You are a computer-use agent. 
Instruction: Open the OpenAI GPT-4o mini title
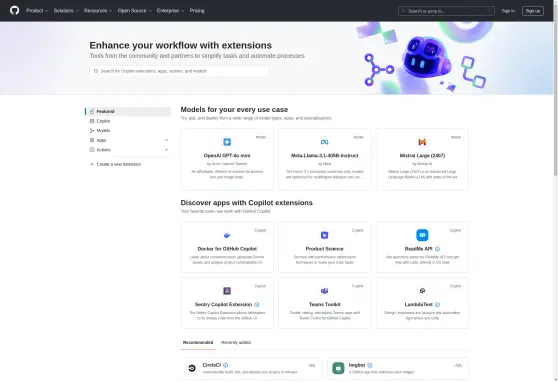[227, 156]
